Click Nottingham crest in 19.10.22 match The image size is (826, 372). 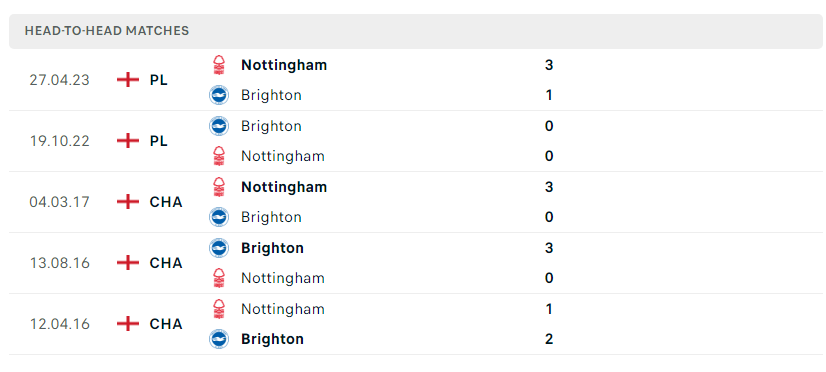tap(219, 156)
